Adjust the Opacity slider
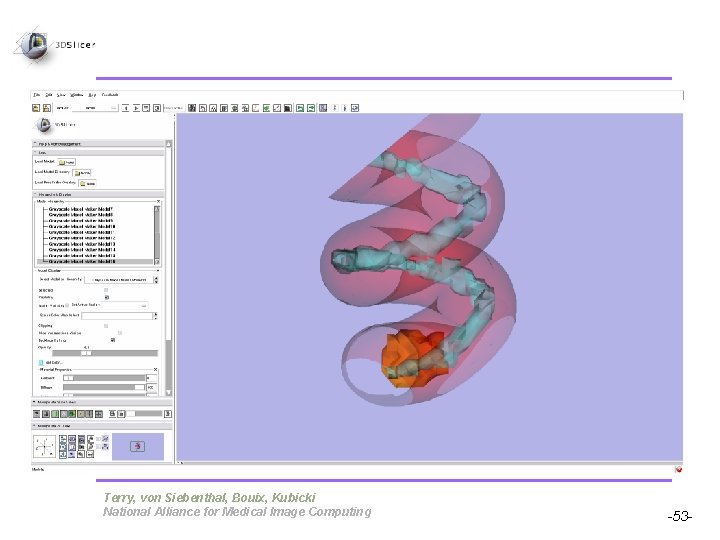 [x=105, y=353]
